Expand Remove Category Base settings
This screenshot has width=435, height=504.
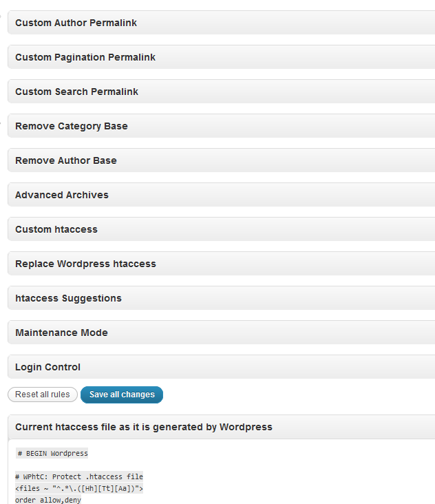(x=222, y=126)
